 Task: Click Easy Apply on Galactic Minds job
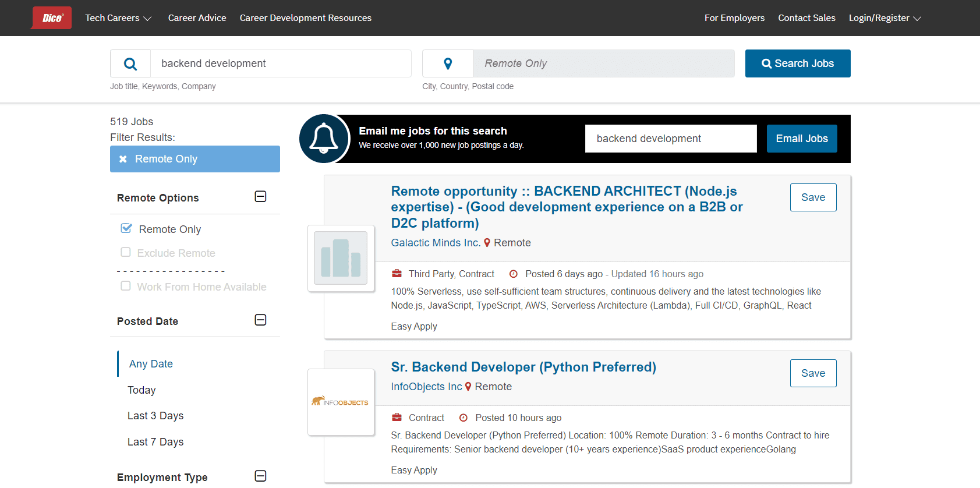pyautogui.click(x=414, y=327)
